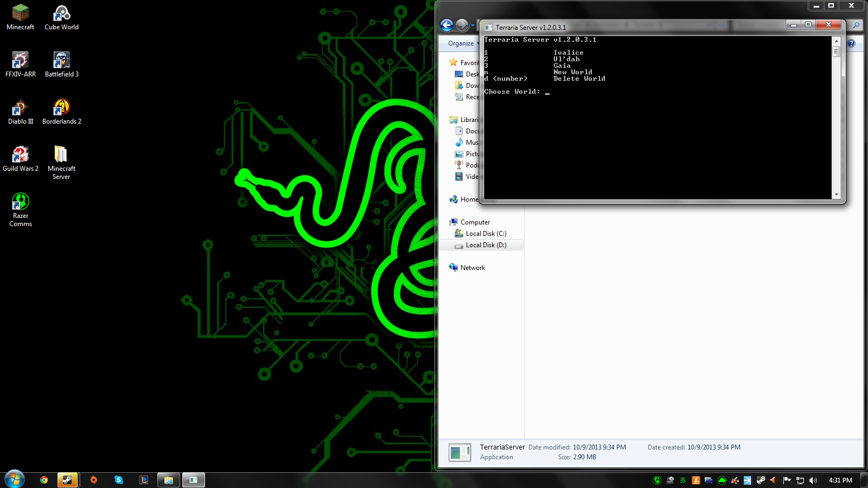Click the green cloud tray icon
868x488 pixels.
tap(722, 480)
